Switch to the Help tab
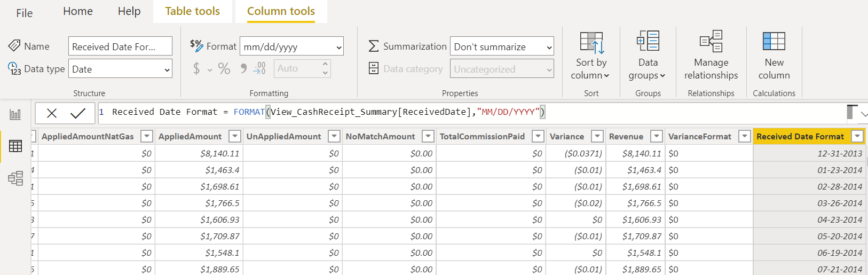868x275 pixels. point(129,11)
